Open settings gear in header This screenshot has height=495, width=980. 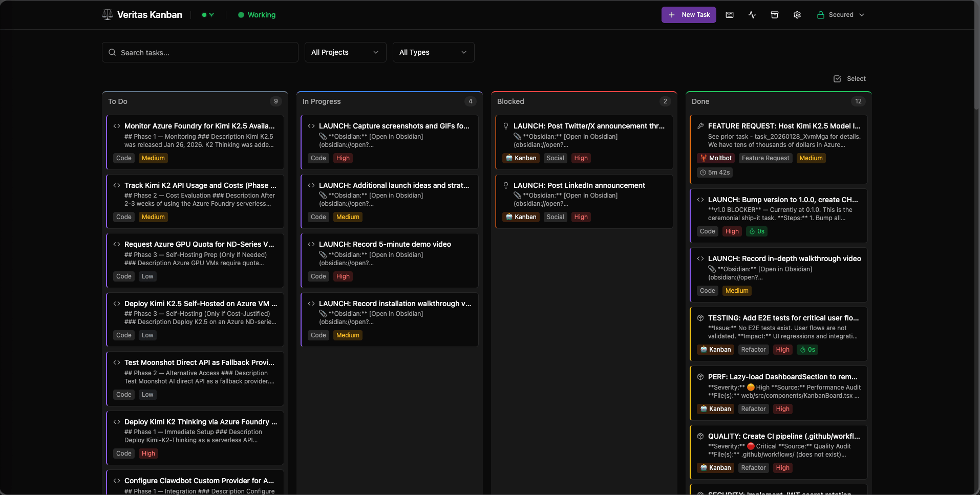pos(797,15)
